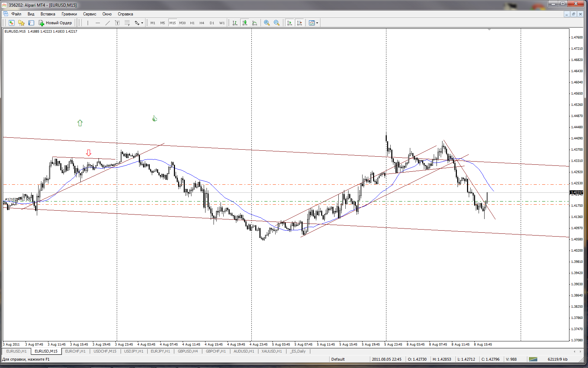588x368 pixels.
Task: Expand the arrows objects dropdown
Action: click(139, 23)
